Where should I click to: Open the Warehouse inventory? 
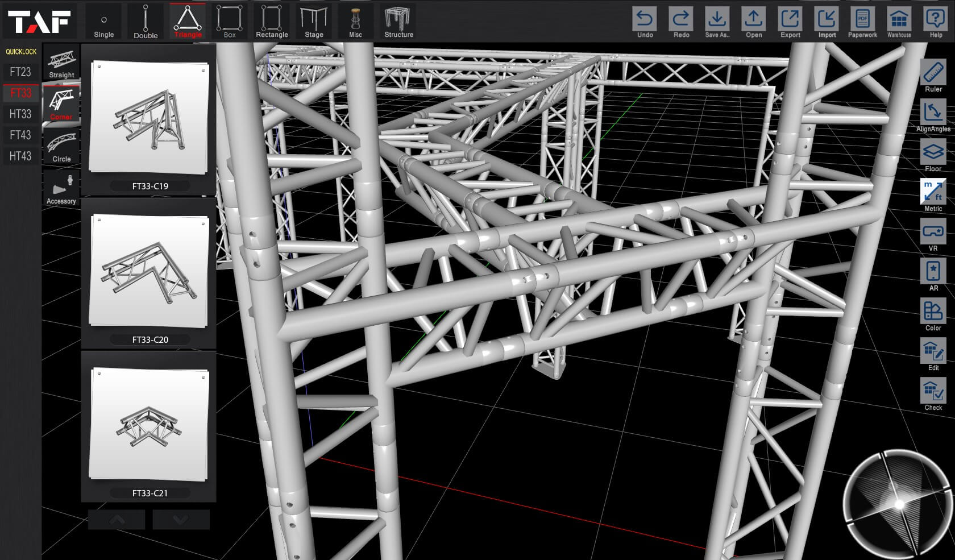tap(899, 23)
